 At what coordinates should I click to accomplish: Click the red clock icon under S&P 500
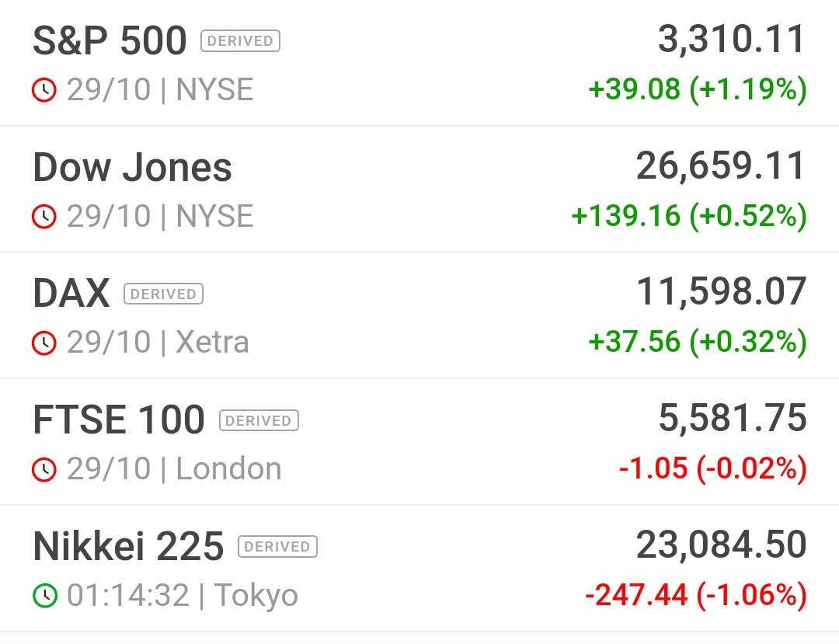coord(44,90)
